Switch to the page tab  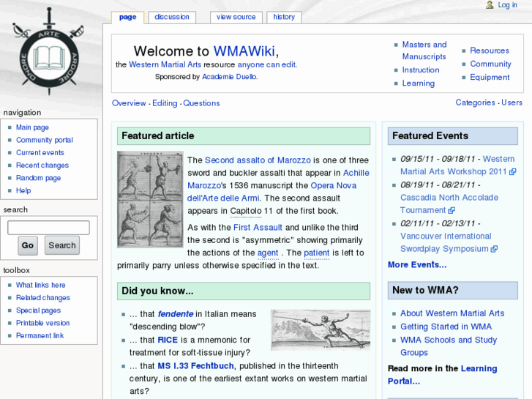tap(127, 17)
